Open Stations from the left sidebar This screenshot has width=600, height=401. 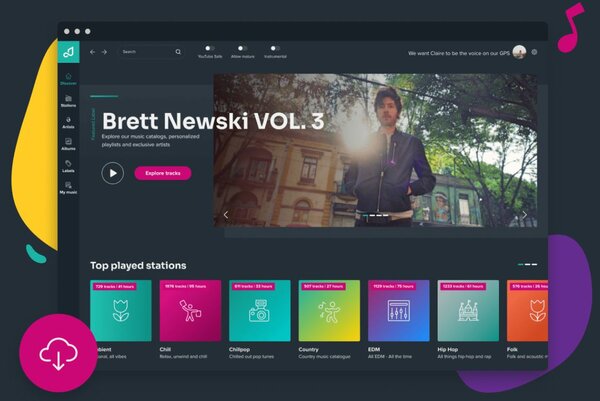[68, 99]
